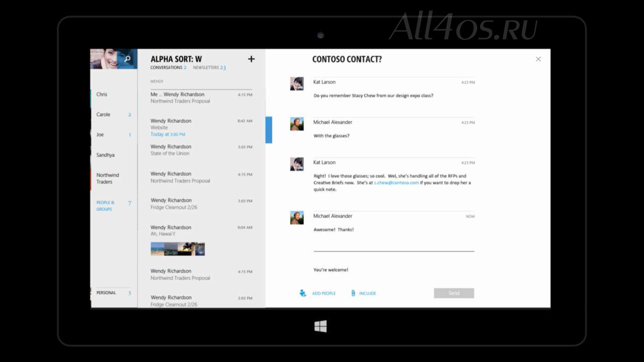Open the 'Me ... Wendy Richardson' conversation
The height and width of the screenshot is (362, 644).
tap(201, 98)
